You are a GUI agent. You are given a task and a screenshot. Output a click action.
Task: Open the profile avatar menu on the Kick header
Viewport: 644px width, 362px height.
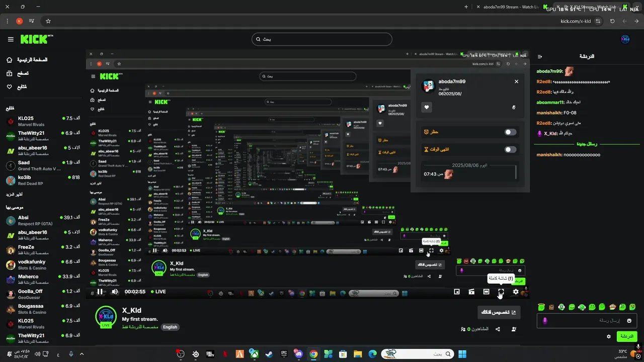[625, 39]
